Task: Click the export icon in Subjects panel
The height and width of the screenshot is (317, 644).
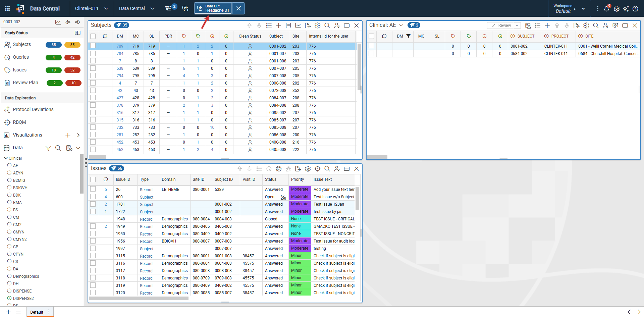Action: [308, 25]
